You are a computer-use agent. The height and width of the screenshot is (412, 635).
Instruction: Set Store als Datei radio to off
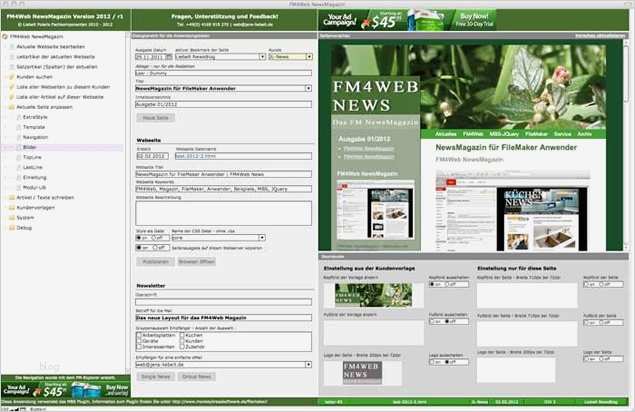[154, 238]
